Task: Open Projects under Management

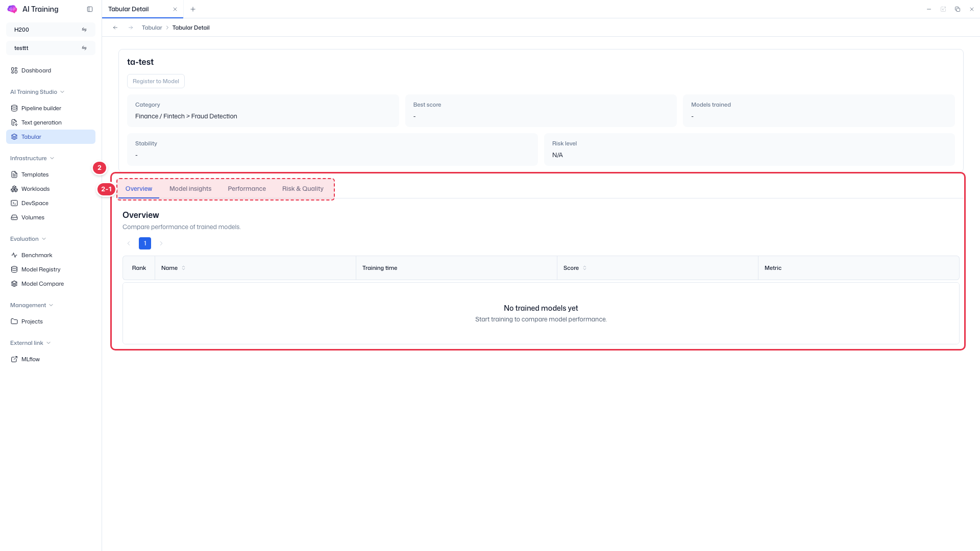Action: pyautogui.click(x=51, y=321)
